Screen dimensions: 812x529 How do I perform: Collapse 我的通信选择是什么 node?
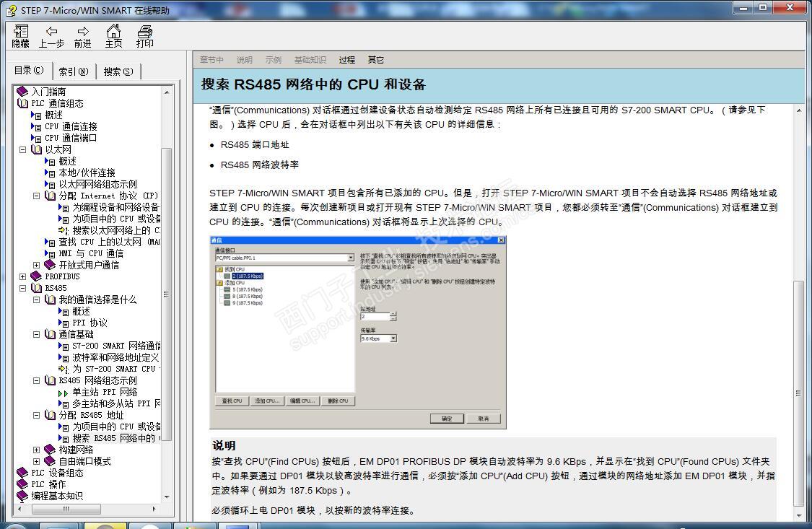click(36, 300)
